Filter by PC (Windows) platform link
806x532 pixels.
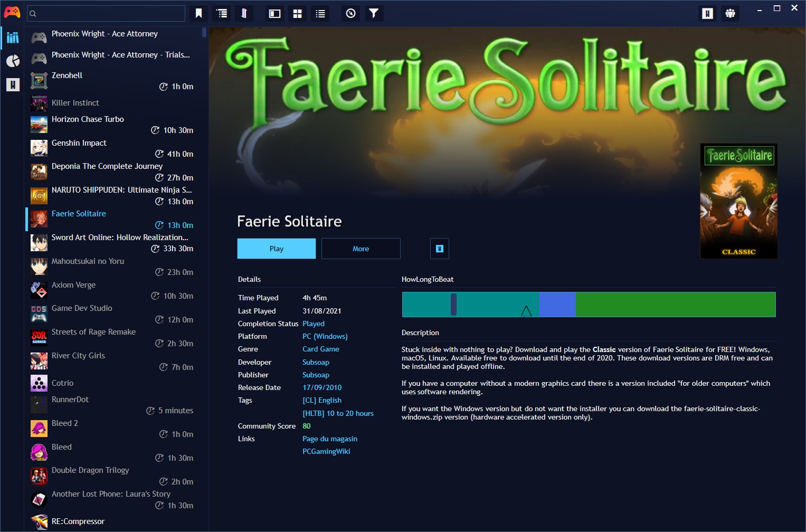coord(325,336)
